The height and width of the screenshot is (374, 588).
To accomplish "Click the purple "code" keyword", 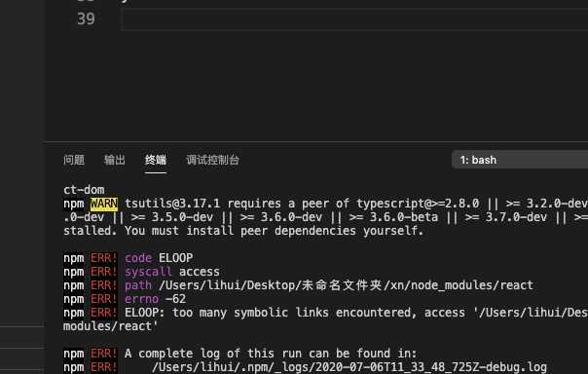I will (x=138, y=258).
